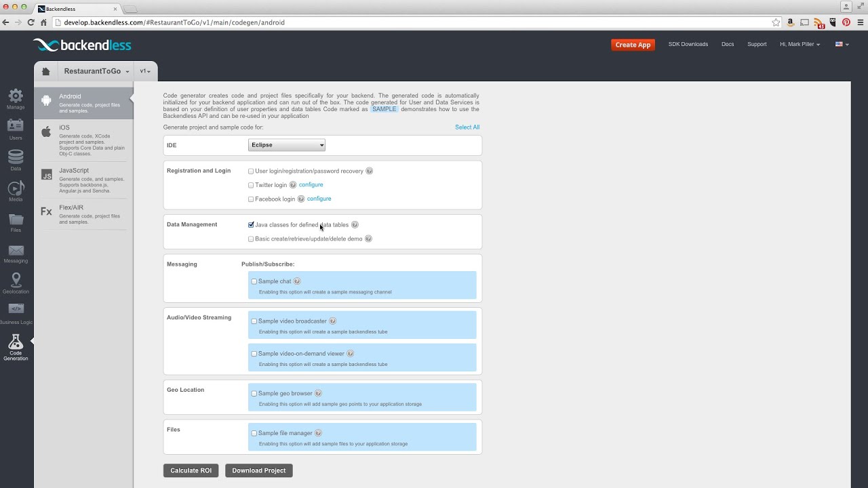Open the v1 version dropdown
Image resolution: width=868 pixels, height=488 pixels.
(145, 71)
